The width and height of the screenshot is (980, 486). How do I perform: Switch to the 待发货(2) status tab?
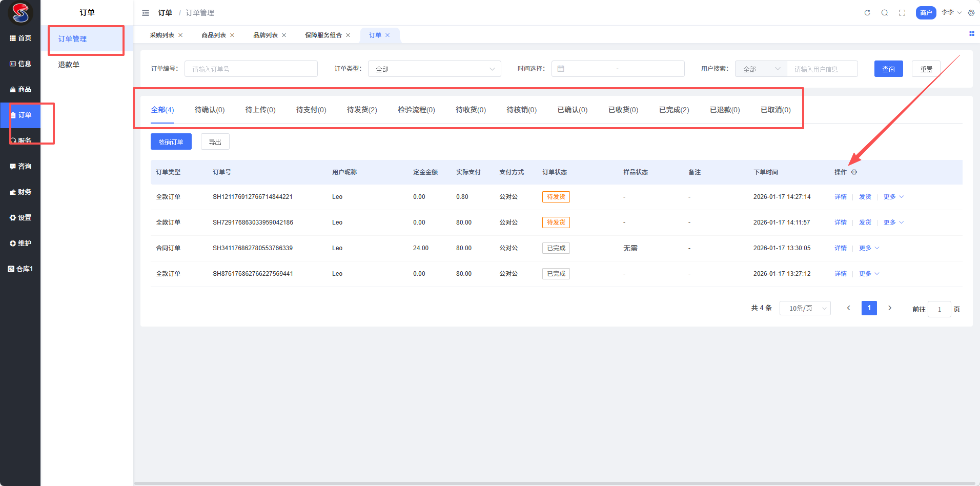click(362, 110)
